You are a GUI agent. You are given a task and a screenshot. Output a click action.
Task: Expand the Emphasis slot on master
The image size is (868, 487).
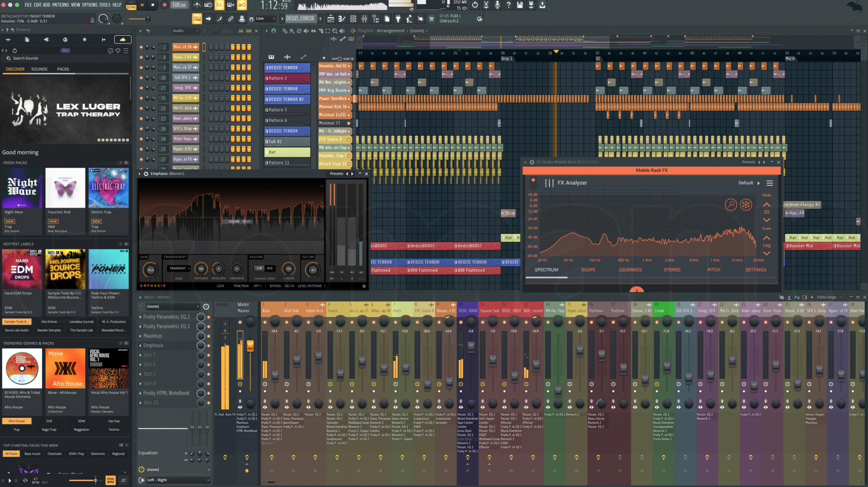[x=140, y=345]
